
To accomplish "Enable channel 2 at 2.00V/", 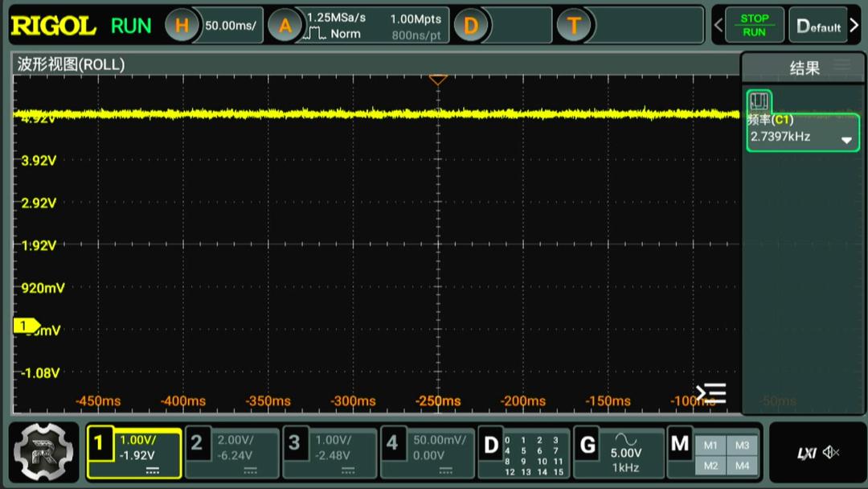I will (x=231, y=452).
